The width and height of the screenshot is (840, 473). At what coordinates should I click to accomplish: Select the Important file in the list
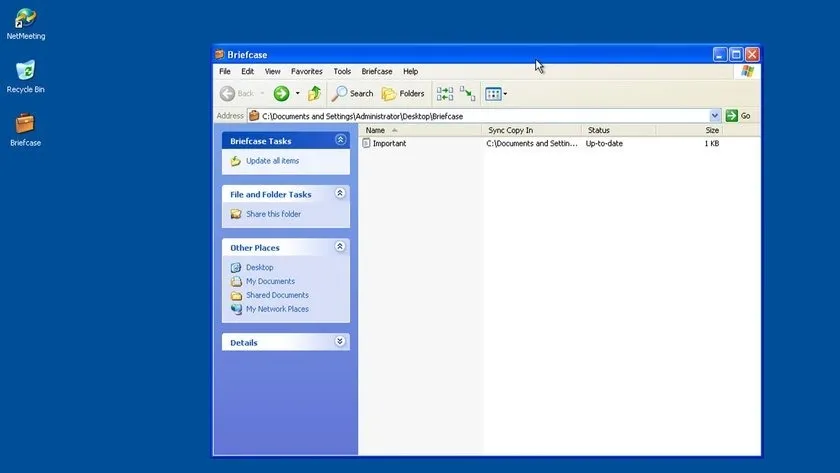389,144
